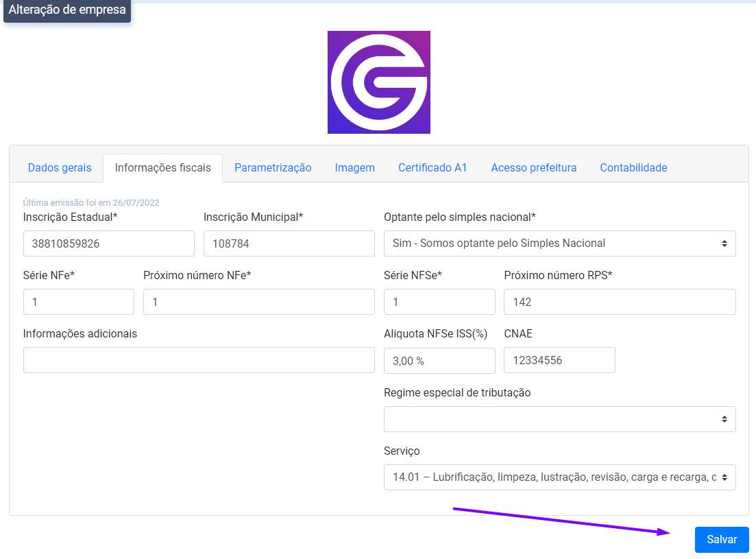Switch to the Contabilidade tab
This screenshot has height=559, width=756.
coord(633,167)
